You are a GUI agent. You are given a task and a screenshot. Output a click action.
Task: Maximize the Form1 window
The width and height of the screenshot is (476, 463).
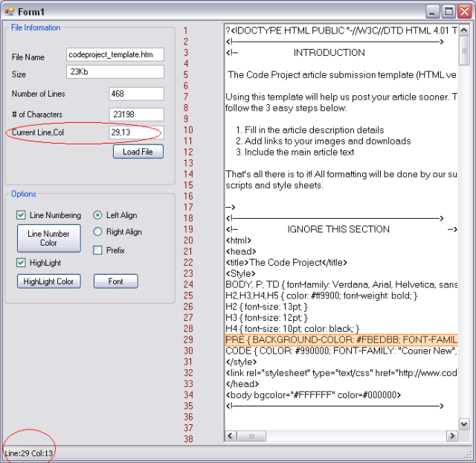448,12
